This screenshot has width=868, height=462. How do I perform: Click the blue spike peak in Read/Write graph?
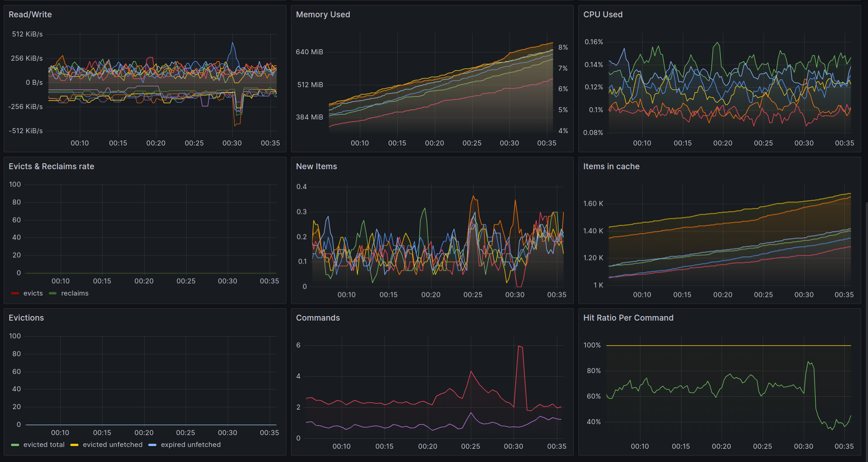pos(233,43)
